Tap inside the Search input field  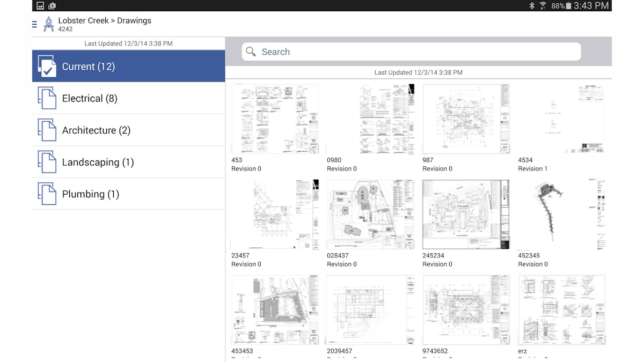coord(376,51)
